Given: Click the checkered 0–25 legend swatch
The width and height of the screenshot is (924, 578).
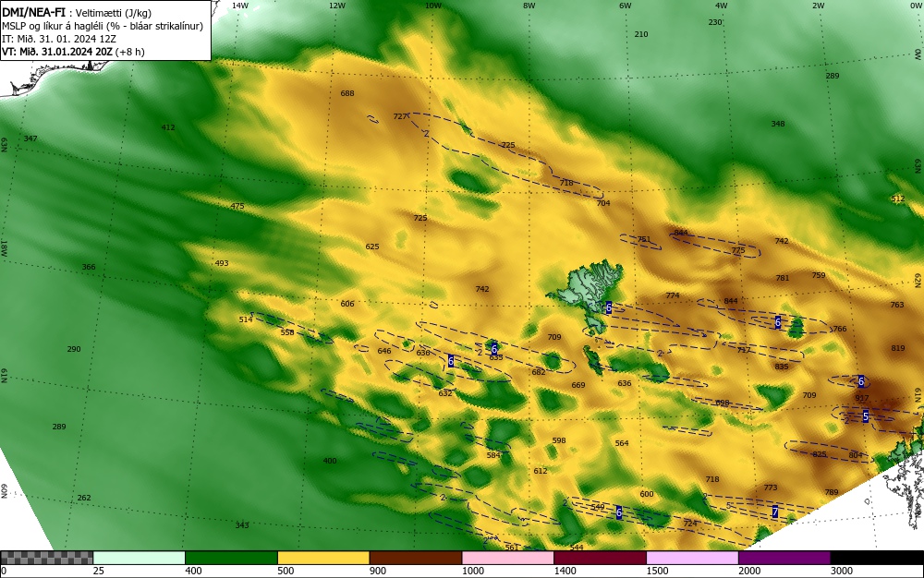Looking at the screenshot, I should [x=46, y=558].
